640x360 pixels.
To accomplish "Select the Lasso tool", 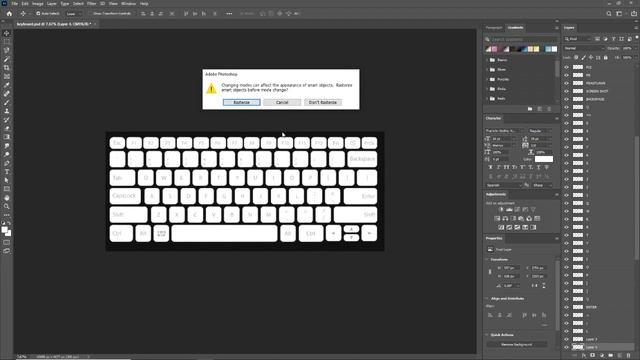I will 7,50.
